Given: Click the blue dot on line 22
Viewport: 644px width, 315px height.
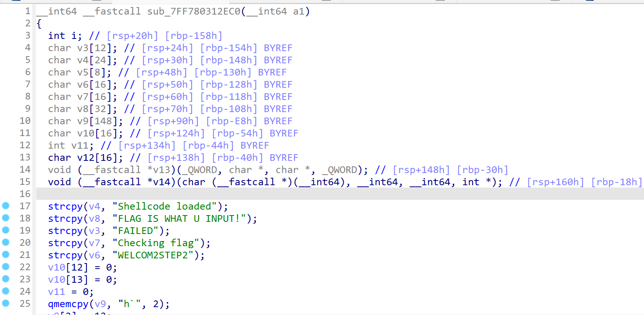Looking at the screenshot, I should point(6,267).
